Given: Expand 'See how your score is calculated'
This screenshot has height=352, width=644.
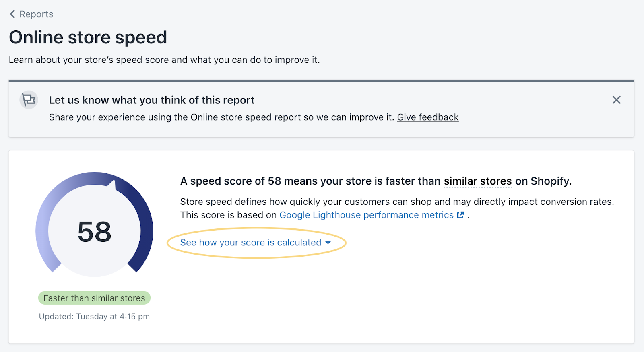Looking at the screenshot, I should 250,243.
